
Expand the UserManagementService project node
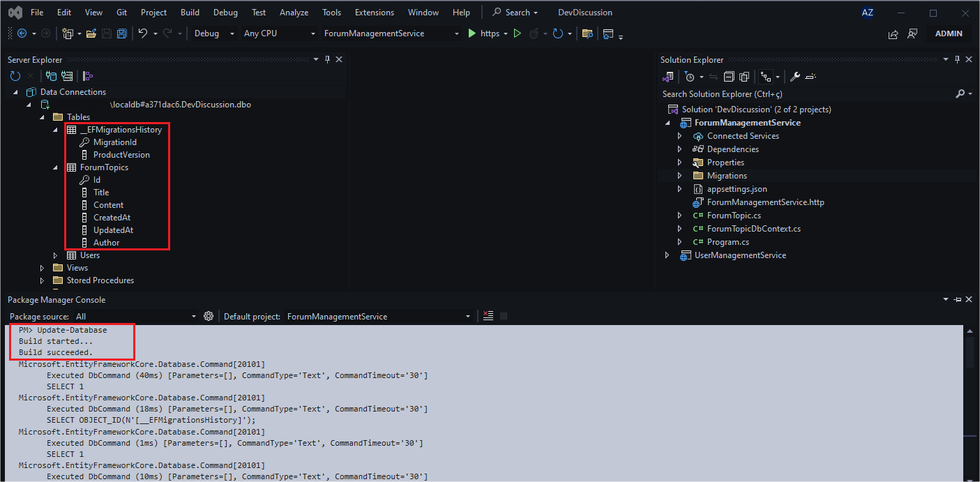[x=668, y=255]
